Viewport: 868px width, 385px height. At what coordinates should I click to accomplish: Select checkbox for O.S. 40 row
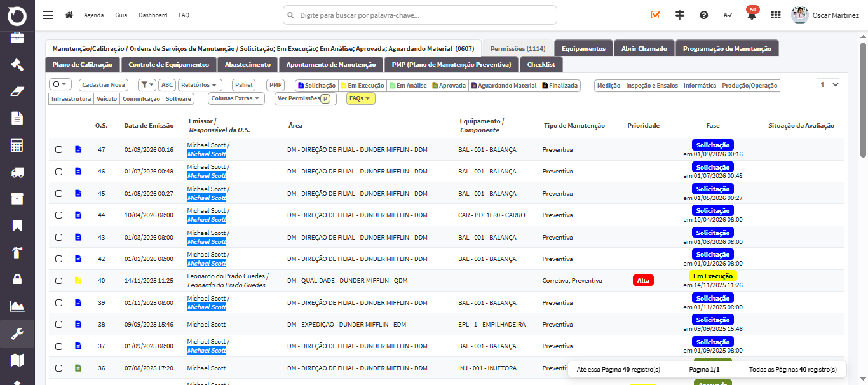point(58,281)
